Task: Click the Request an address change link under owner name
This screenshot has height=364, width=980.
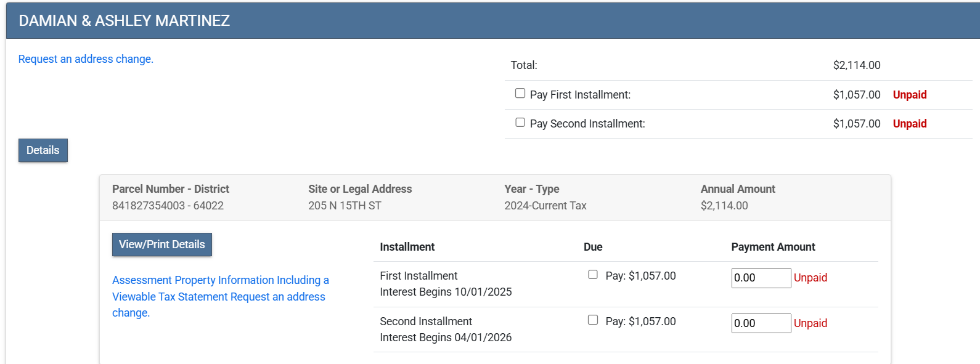Action: [86, 59]
